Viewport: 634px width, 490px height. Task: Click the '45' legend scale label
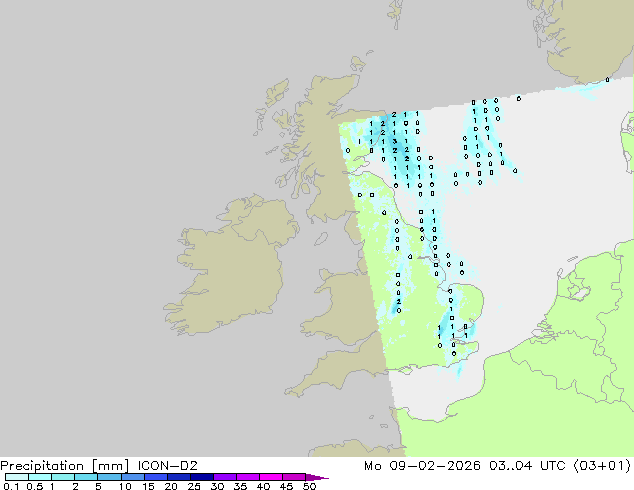[286, 486]
